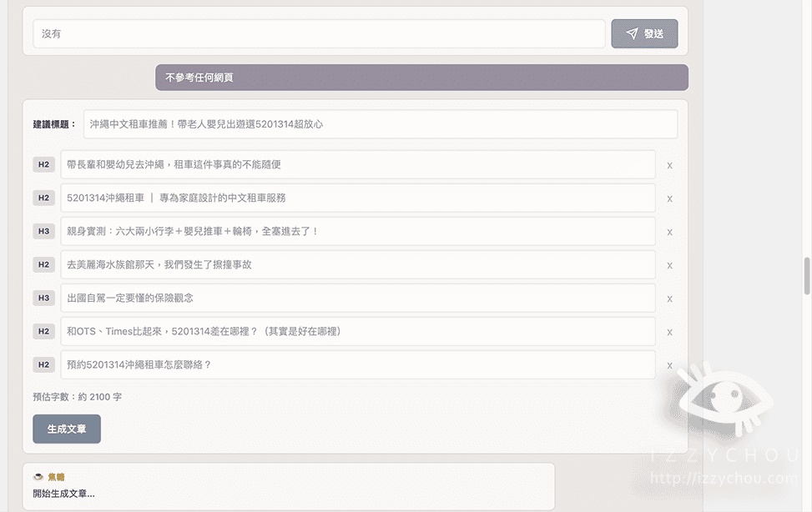The image size is (812, 512).
Task: Click heading field 專為家庭設計的中文租車服務
Action: tap(358, 198)
